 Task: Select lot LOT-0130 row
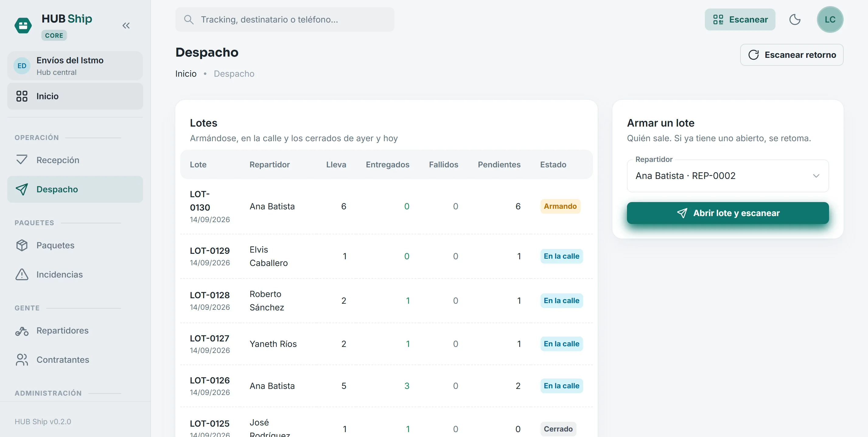386,206
